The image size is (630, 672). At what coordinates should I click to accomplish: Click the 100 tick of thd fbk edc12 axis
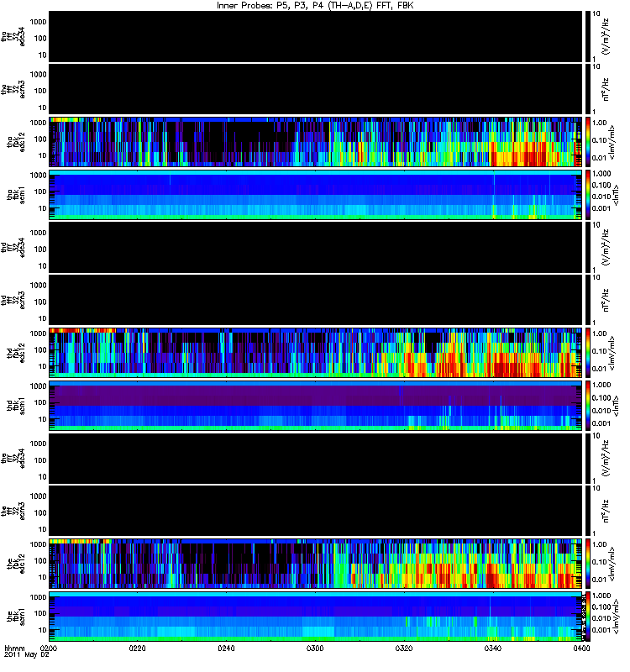(x=40, y=350)
